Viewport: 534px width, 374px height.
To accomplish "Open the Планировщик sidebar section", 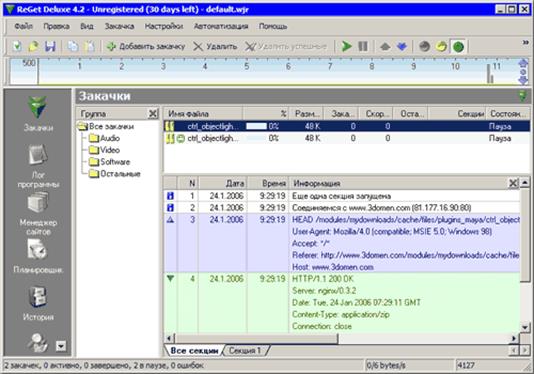I will (x=38, y=256).
